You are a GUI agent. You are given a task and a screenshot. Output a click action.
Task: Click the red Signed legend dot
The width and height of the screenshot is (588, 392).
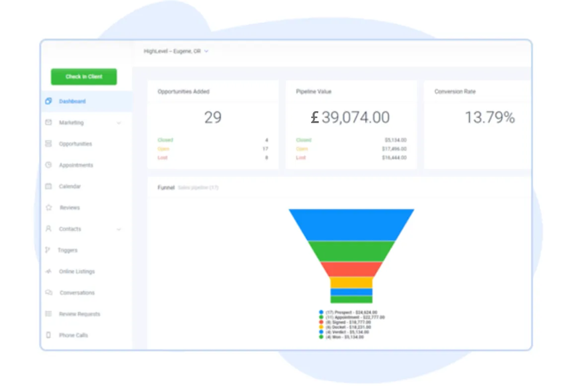coord(321,322)
